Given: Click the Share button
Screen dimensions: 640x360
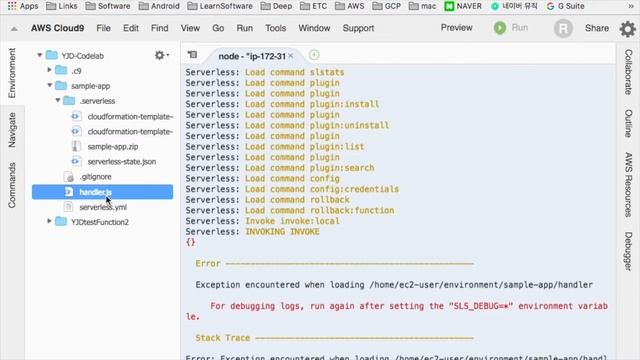Looking at the screenshot, I should tap(597, 28).
